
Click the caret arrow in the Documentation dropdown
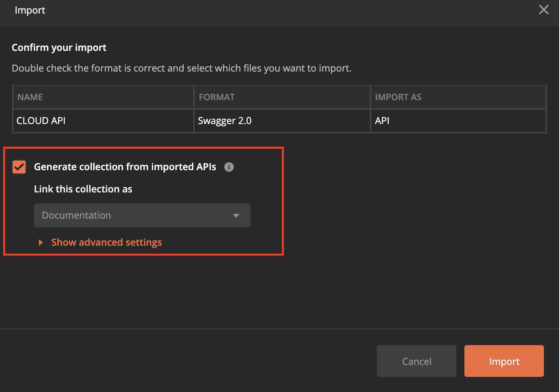236,215
